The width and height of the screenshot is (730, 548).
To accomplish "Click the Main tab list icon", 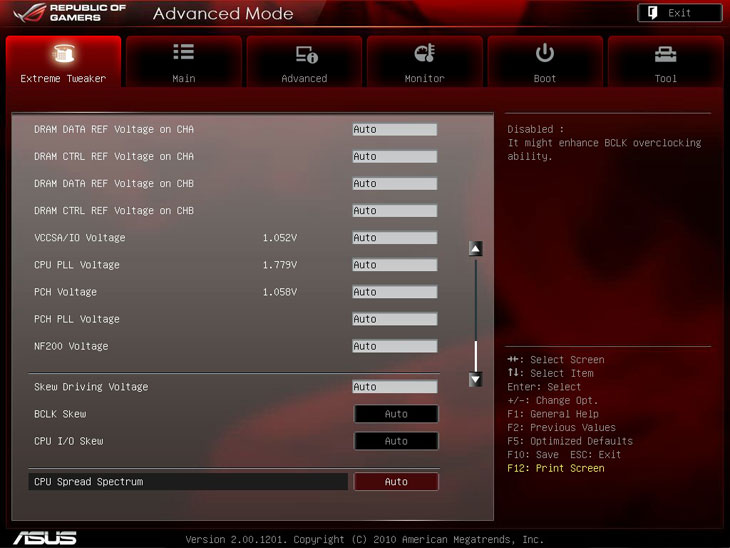I will pos(183,53).
